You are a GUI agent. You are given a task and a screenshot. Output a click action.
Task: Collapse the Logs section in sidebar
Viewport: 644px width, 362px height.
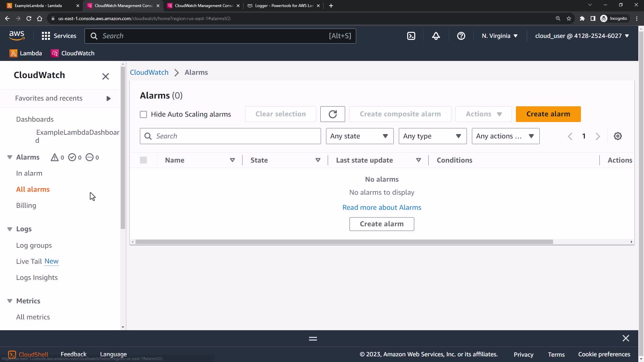click(x=10, y=229)
